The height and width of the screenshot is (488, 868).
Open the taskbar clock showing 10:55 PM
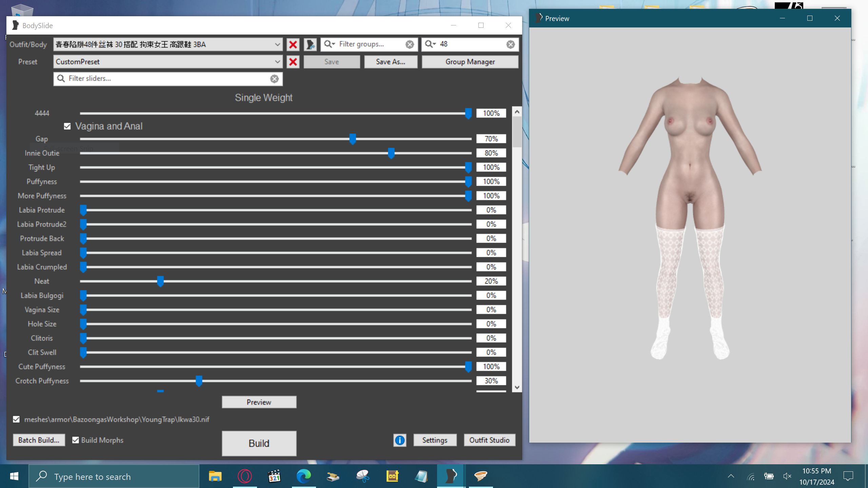click(x=816, y=476)
